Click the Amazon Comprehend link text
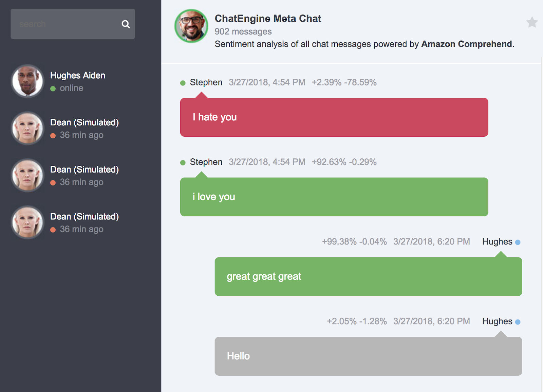This screenshot has height=392, width=543. pyautogui.click(x=467, y=44)
